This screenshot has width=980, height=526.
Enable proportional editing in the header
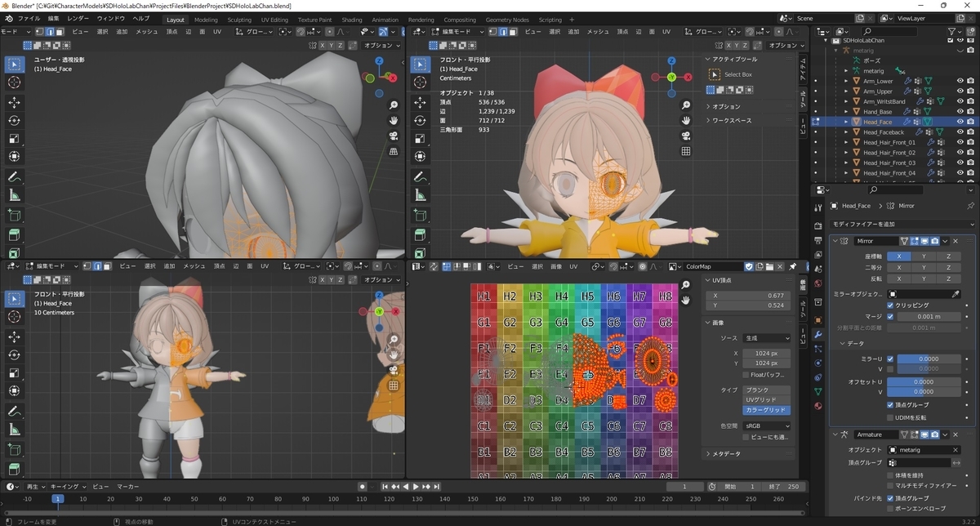330,33
